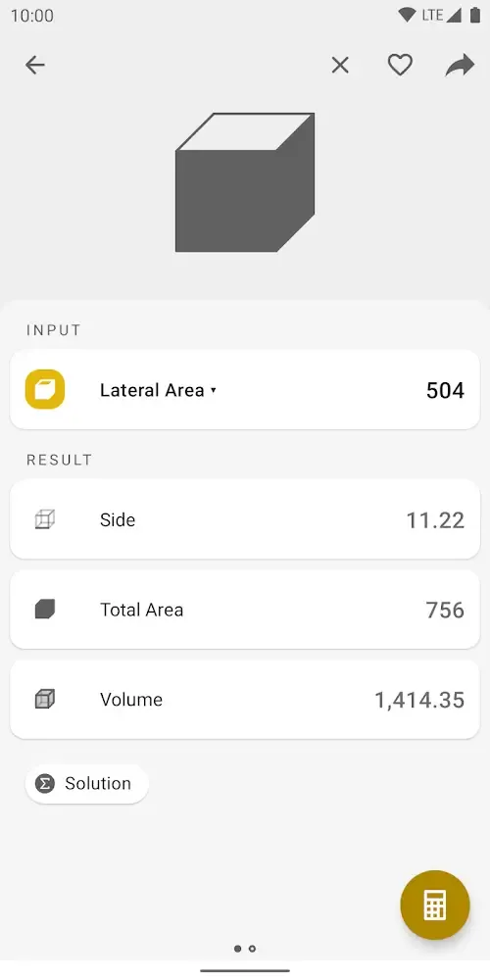Toggle the heart favorite icon
The width and height of the screenshot is (490, 980).
click(x=400, y=65)
